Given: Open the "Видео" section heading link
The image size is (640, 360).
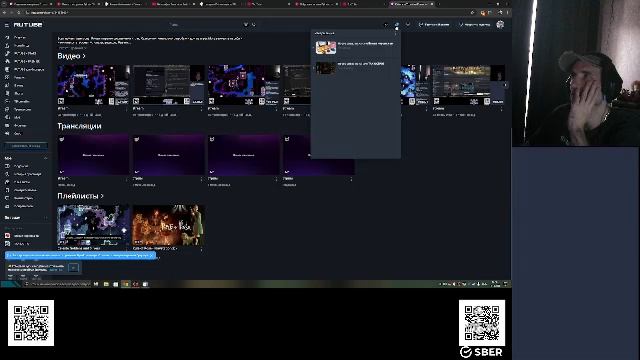Looking at the screenshot, I should coord(71,56).
